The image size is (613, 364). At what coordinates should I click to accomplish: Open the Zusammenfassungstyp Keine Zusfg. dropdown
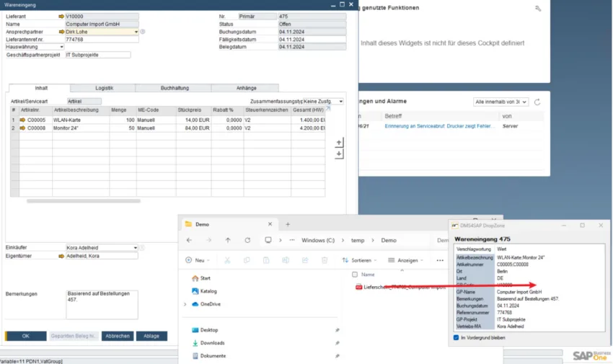341,102
